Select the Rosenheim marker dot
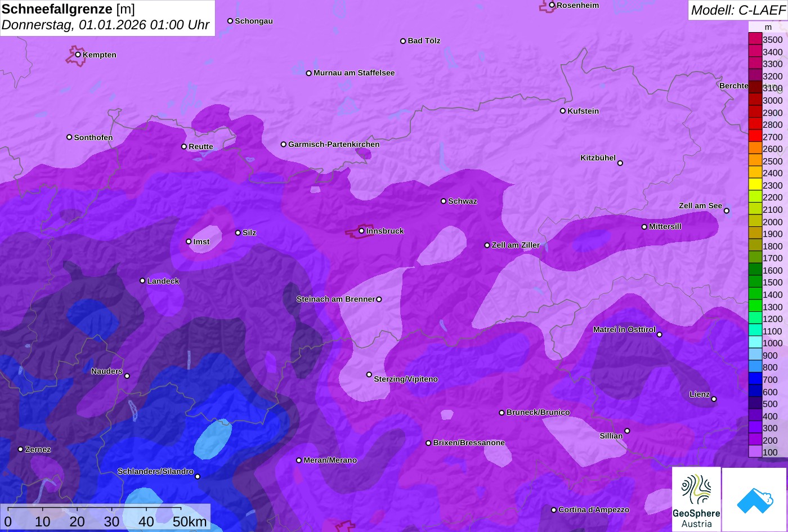The width and height of the screenshot is (788, 532). tap(552, 5)
